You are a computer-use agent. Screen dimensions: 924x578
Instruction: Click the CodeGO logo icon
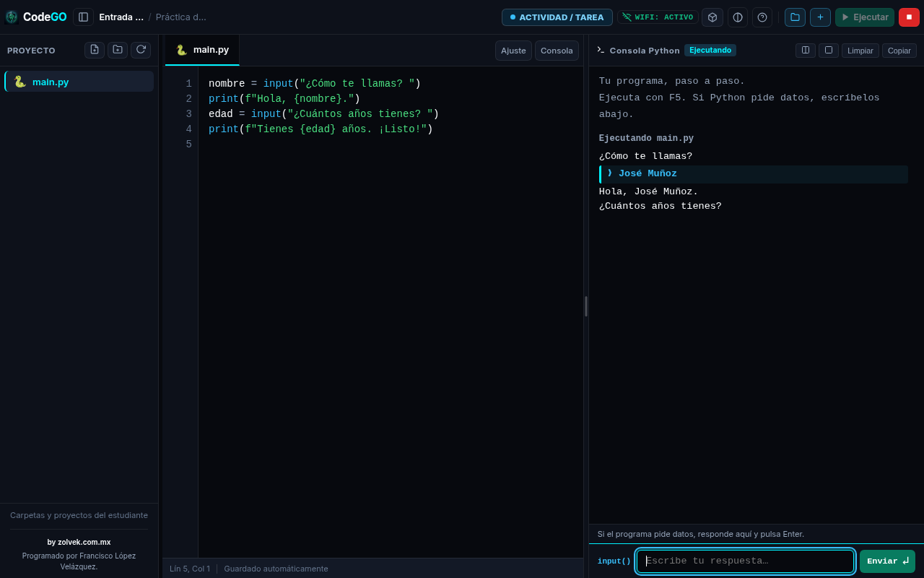tap(12, 17)
